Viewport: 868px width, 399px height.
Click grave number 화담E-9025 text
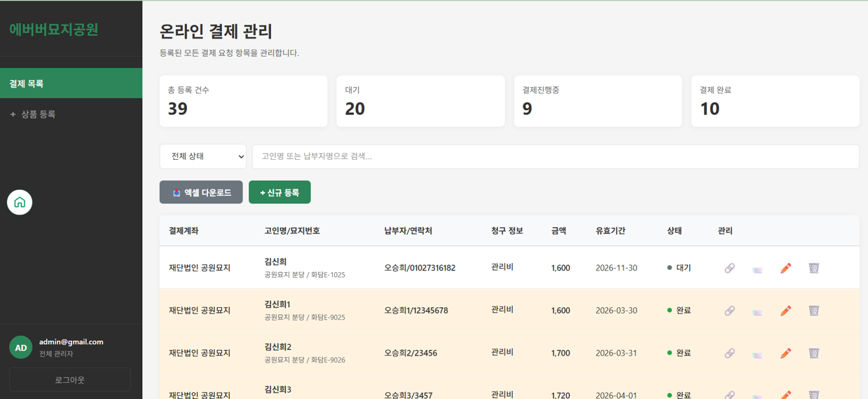pyautogui.click(x=328, y=318)
